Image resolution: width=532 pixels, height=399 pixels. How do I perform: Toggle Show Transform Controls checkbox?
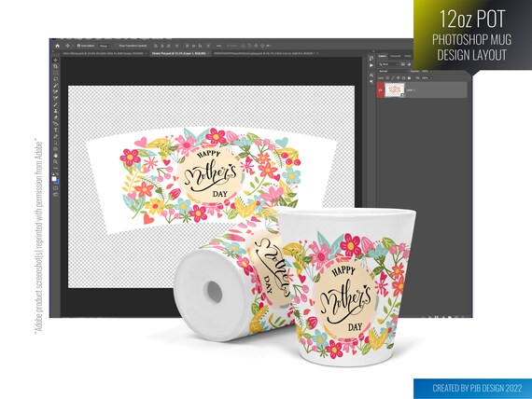click(x=117, y=46)
